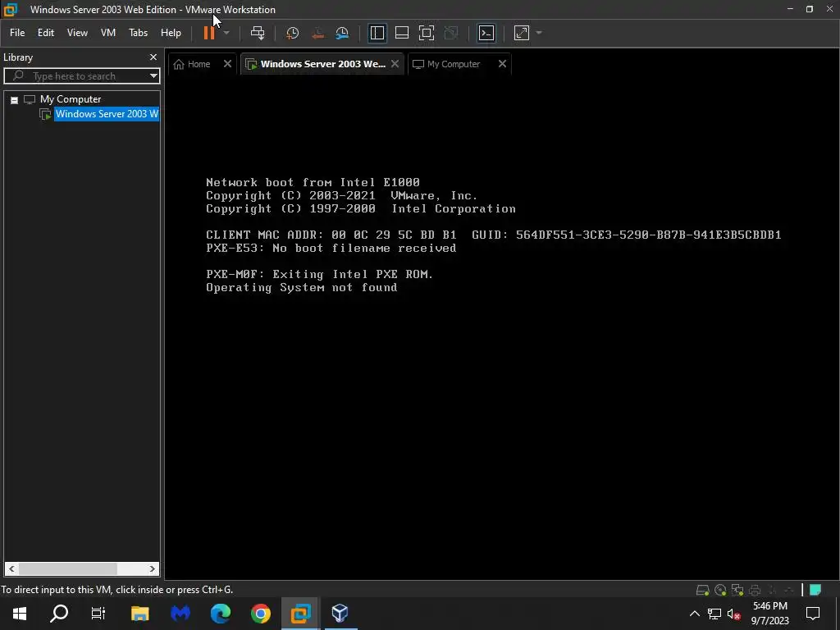The height and width of the screenshot is (630, 840).
Task: Collapse the My Computer tree node
Action: point(15,99)
